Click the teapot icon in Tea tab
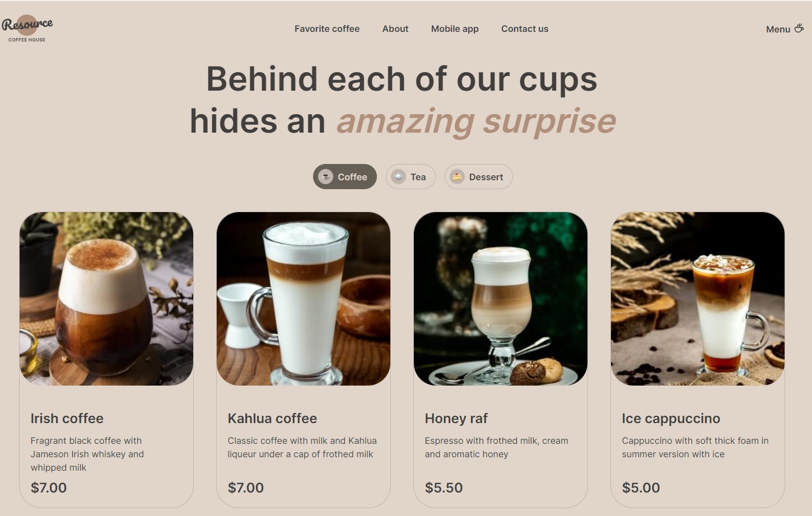The image size is (812, 516). click(398, 177)
